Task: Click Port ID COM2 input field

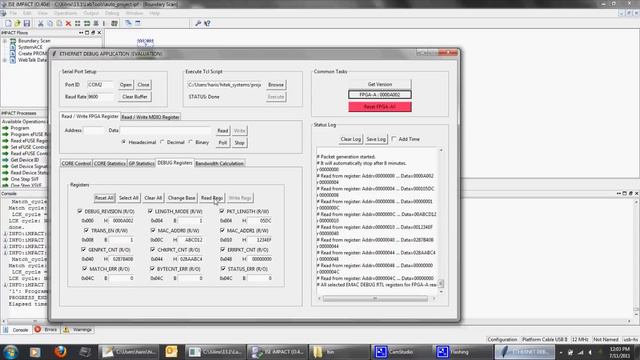Action: [x=100, y=85]
